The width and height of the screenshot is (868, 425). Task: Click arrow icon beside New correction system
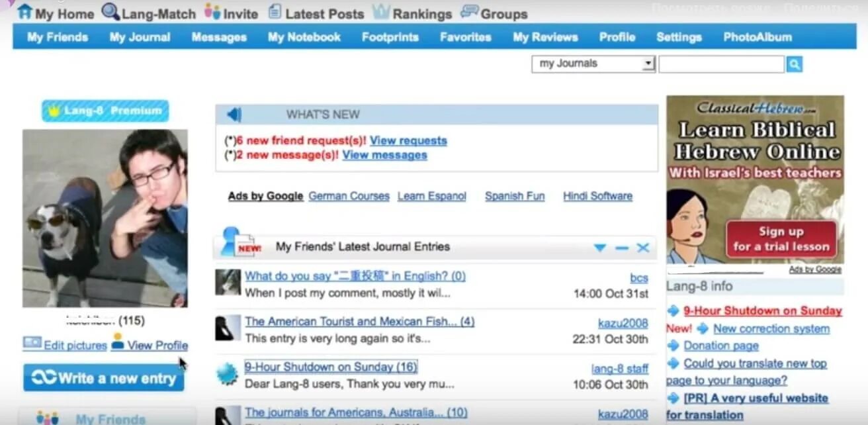coord(703,328)
